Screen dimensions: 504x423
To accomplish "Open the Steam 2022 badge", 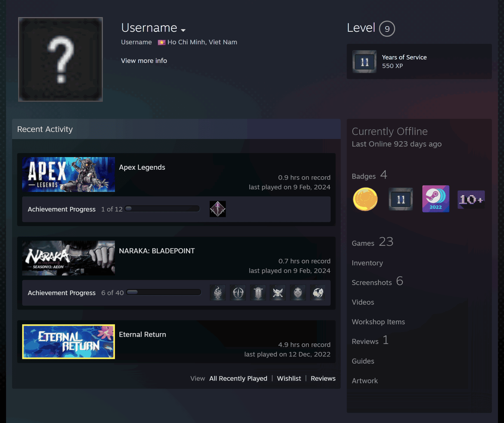I will 436,199.
